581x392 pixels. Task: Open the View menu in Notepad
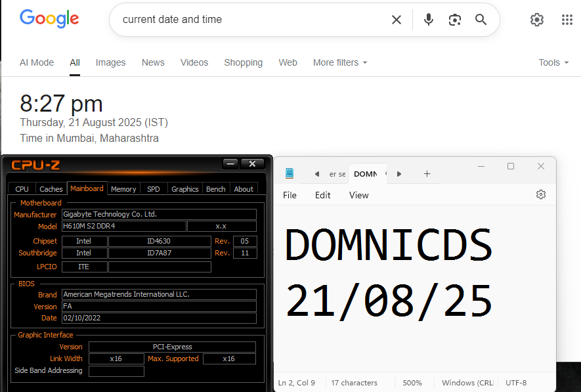point(358,195)
